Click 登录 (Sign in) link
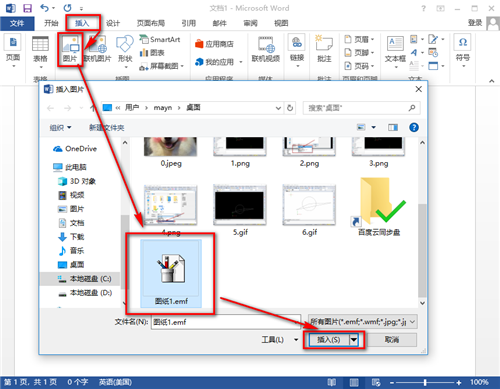 pos(475,23)
